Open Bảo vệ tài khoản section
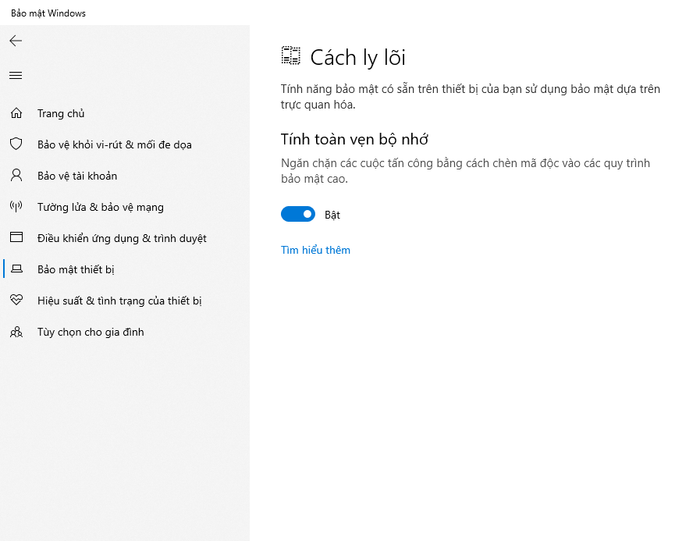This screenshot has width=700, height=541. (77, 176)
